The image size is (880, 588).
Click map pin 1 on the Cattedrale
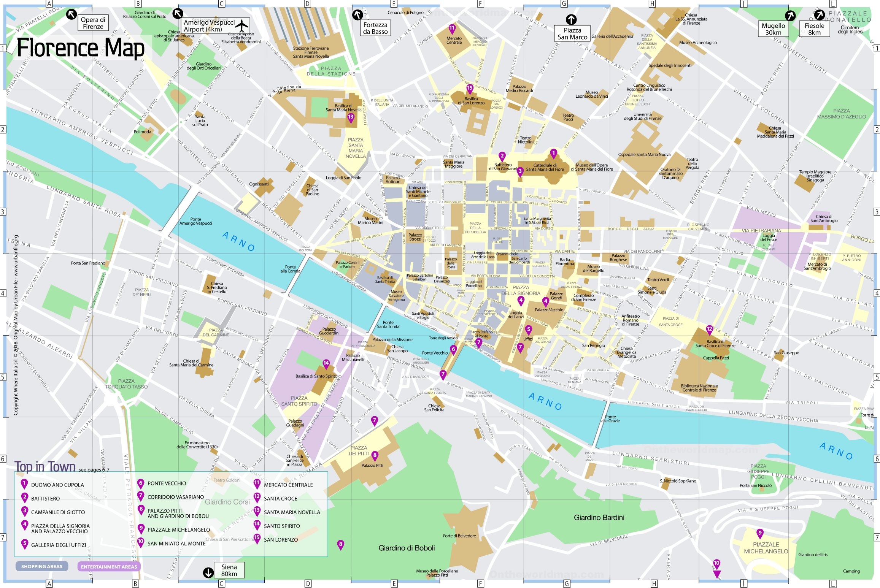tap(553, 154)
